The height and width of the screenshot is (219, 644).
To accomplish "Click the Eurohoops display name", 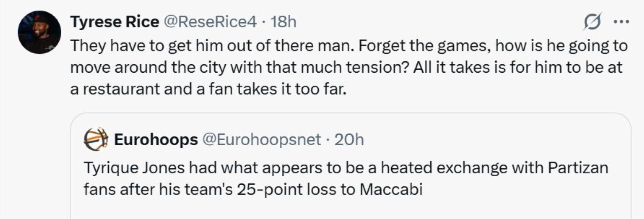I will pos(156,139).
